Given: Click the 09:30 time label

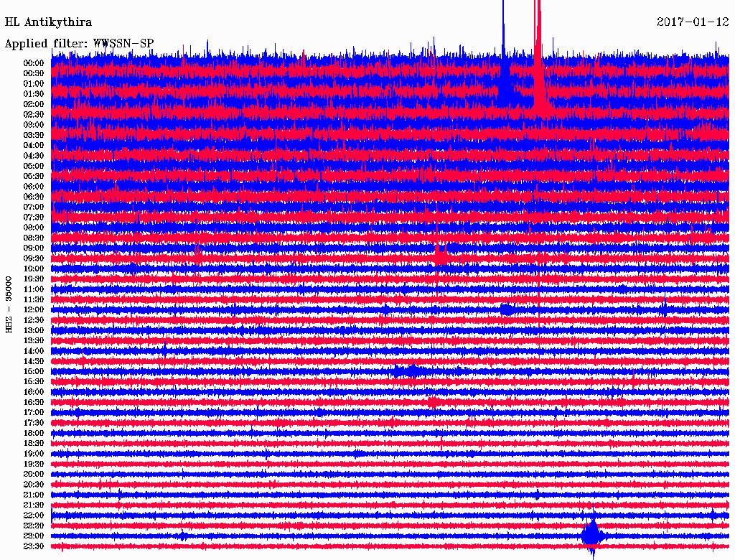Looking at the screenshot, I should [x=34, y=258].
